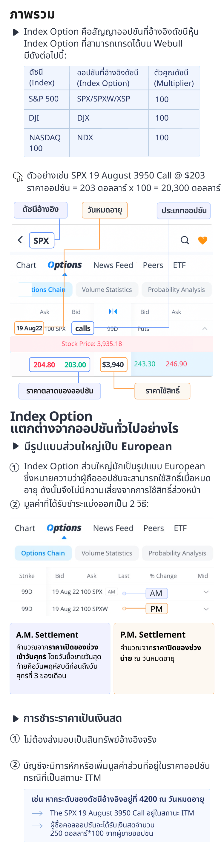This screenshot has width=224, height=868.
Task: Click the fully visible Options Chain pill
Action: click(43, 553)
